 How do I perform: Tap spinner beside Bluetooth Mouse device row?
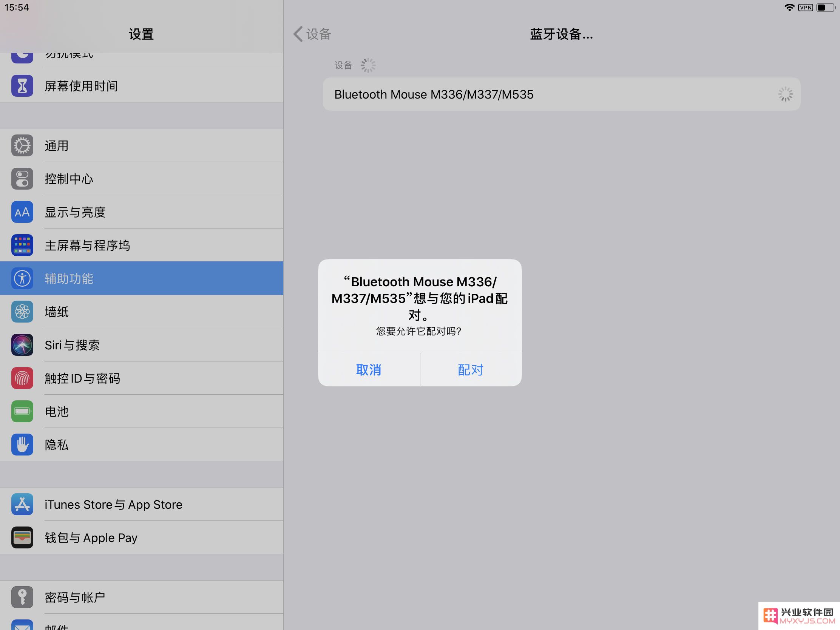785,94
